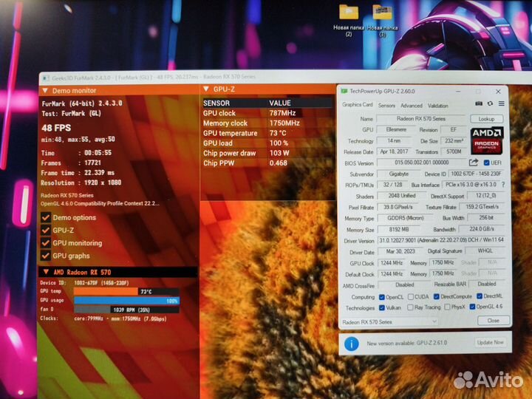
Task: Close the GPU-Z window with X
Action: 498,92
